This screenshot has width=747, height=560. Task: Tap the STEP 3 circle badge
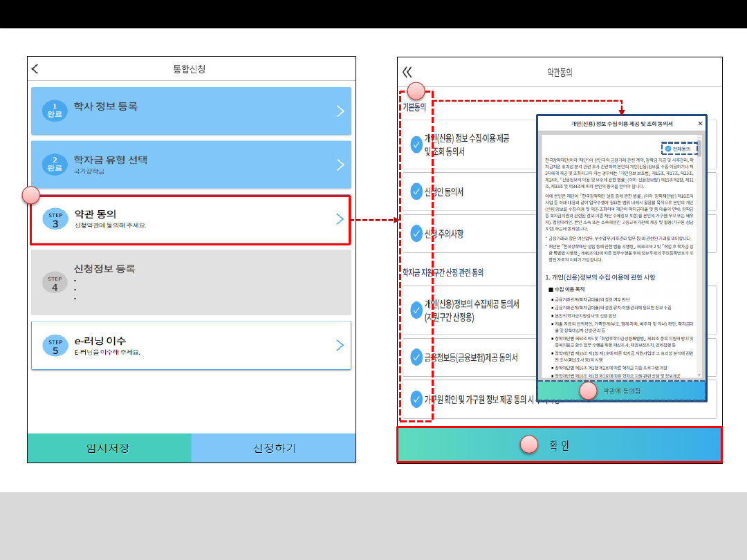pos(55,219)
